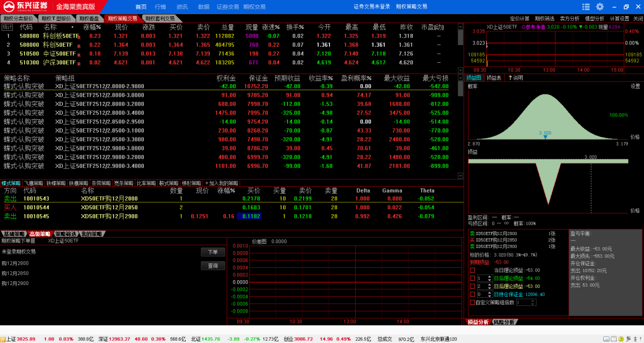644x343 pixels.
Task: Click the 统计 icon in quote header
Action: [7, 27]
